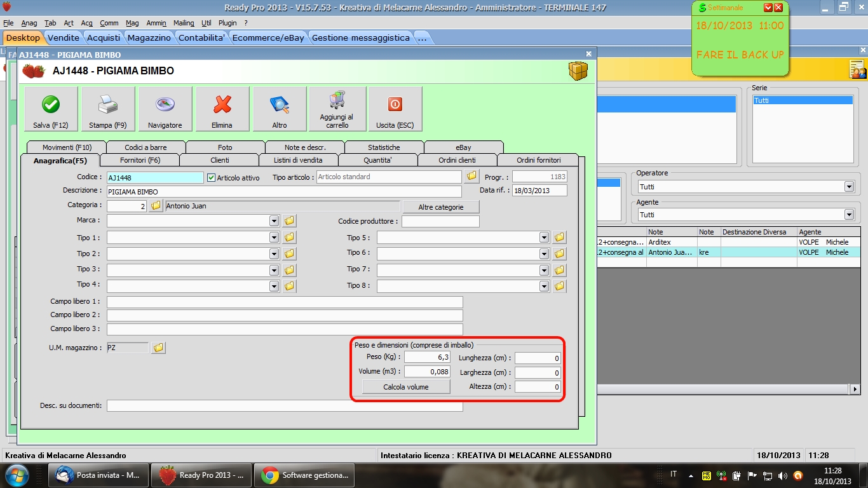Expand the Settimanale note dropdown arrow
Screen dimensions: 868x488
(768, 8)
